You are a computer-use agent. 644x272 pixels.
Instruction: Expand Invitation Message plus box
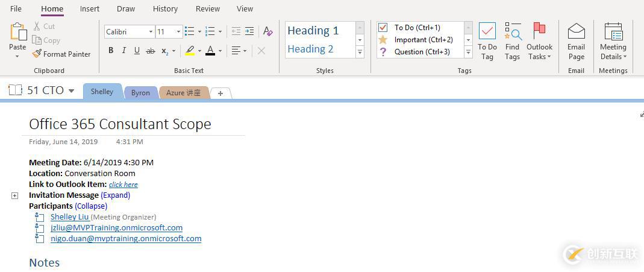[x=15, y=196]
